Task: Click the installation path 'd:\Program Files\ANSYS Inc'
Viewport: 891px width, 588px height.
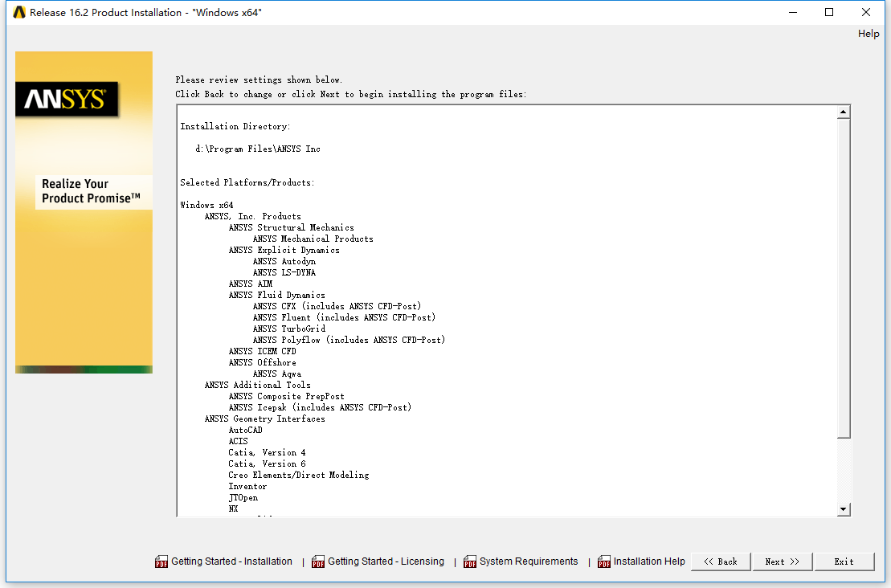Action: pos(258,149)
